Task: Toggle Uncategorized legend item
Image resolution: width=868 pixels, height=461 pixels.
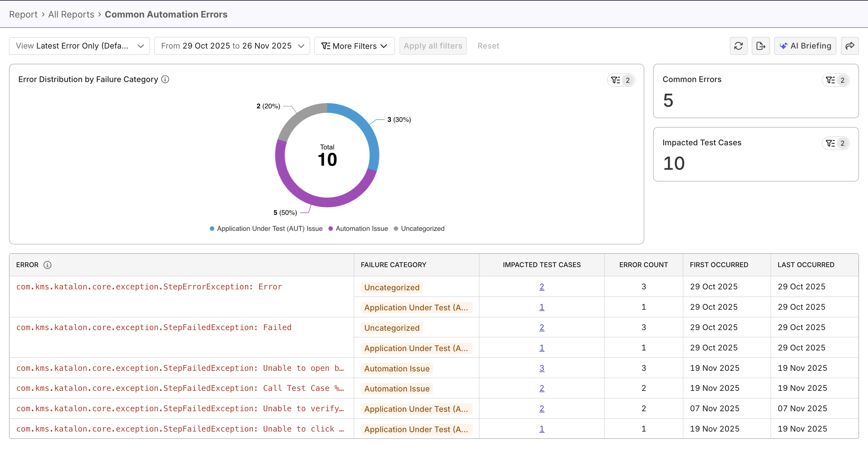Action: pos(419,229)
